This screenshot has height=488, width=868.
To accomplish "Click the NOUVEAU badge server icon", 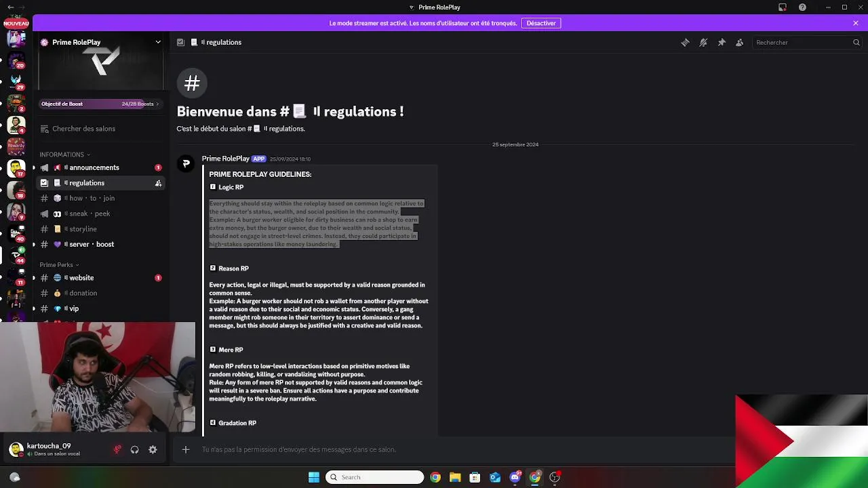I will tap(16, 24).
